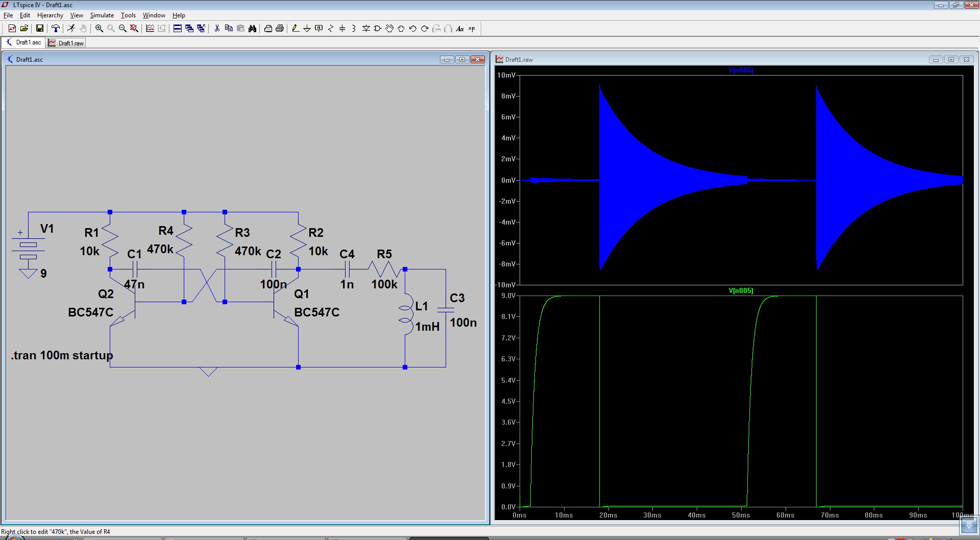This screenshot has height=540, width=980.
Task: Select the Copy tool icon
Action: coord(229,29)
